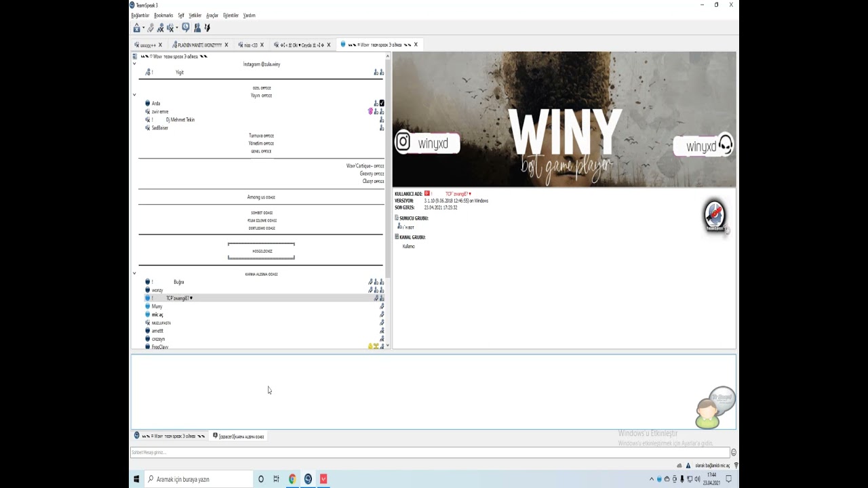The height and width of the screenshot is (488, 868).
Task: Open the contacts toolbar icon
Action: coord(197,28)
